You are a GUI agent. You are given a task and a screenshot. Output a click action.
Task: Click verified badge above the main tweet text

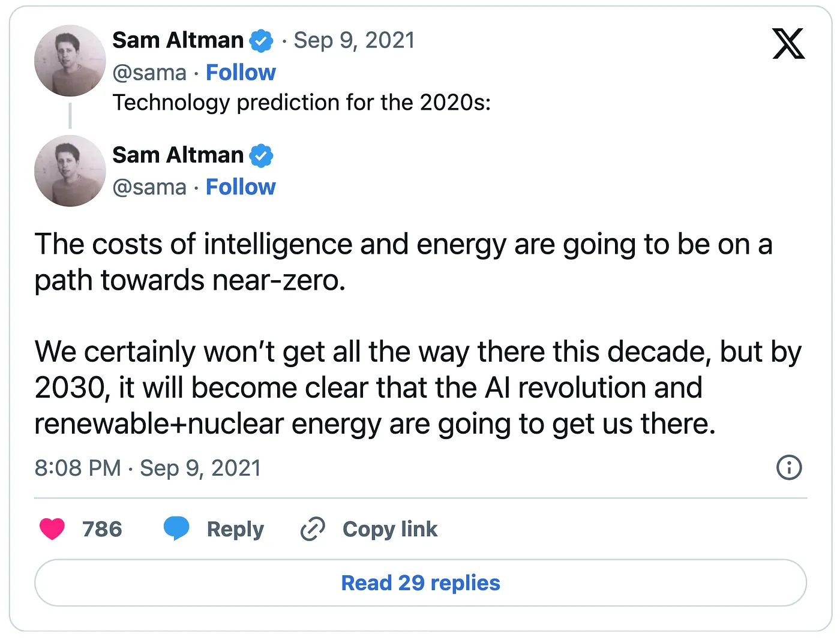(261, 155)
